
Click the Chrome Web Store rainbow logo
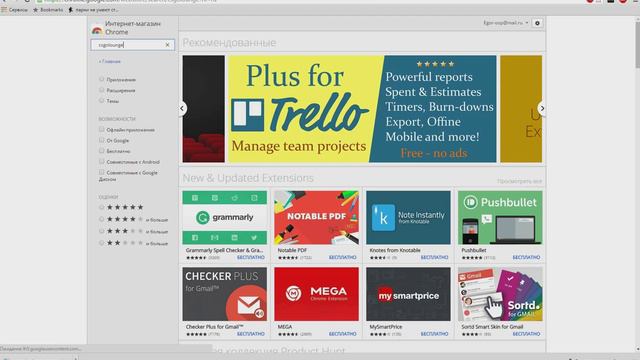click(x=97, y=30)
